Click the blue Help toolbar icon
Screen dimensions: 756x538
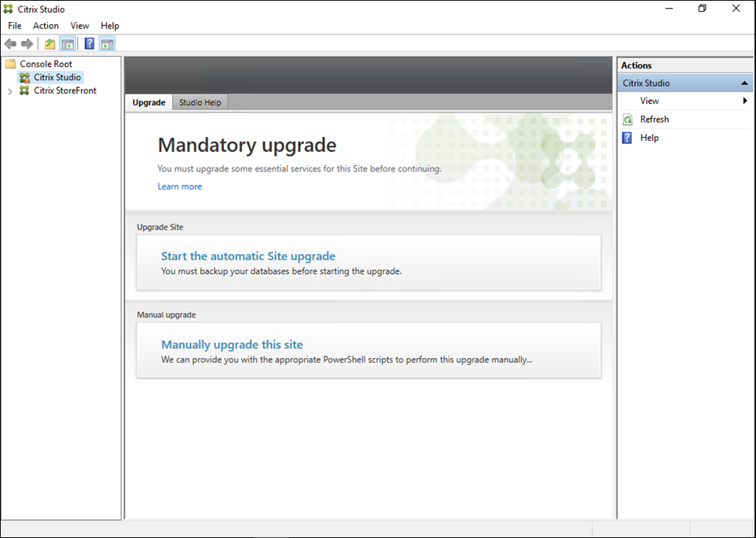[x=90, y=44]
